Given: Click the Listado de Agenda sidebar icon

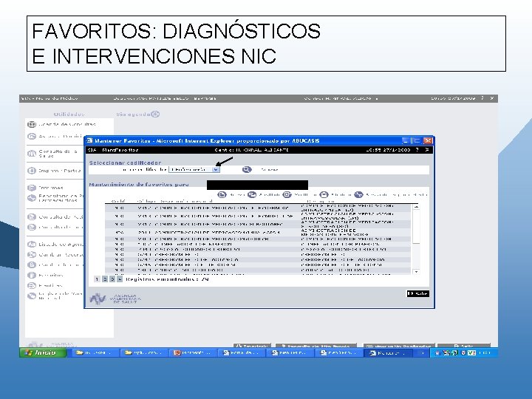Looking at the screenshot, I should [32, 245].
